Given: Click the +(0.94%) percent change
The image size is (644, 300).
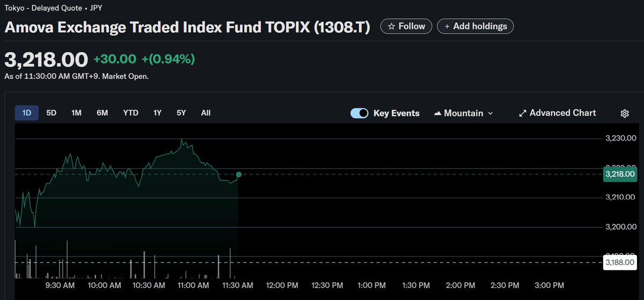Looking at the screenshot, I should (168, 59).
